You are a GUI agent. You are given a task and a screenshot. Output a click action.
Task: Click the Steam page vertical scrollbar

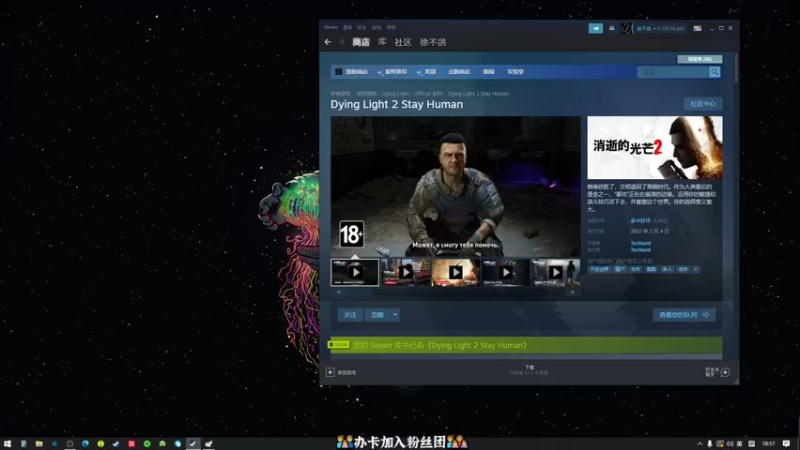[736, 67]
